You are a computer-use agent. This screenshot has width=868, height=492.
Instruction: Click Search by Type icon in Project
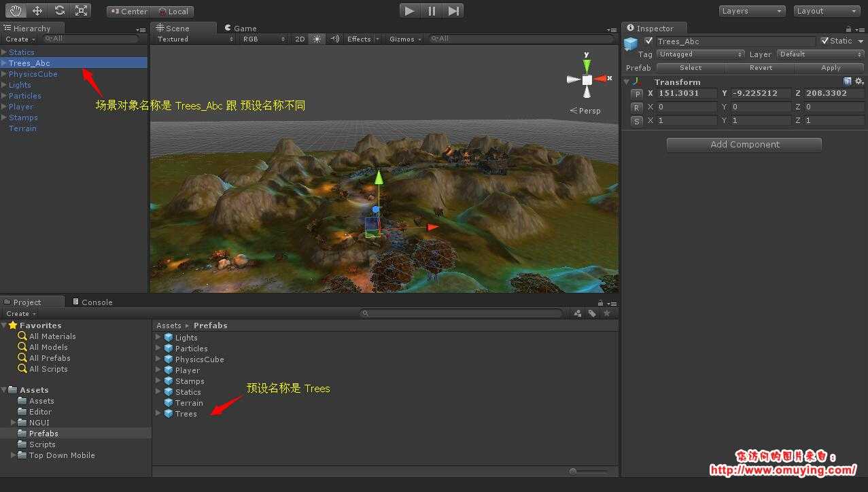(x=578, y=313)
